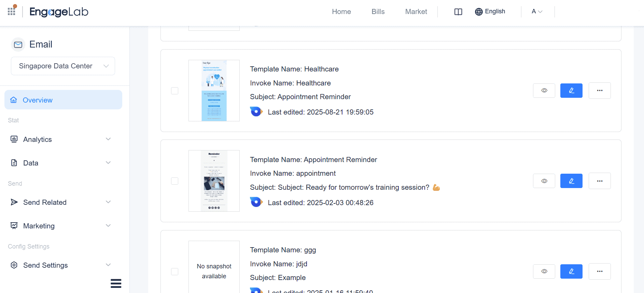Screen dimensions: 644x293
Task: Click Data label in sidebar
Action: coord(31,163)
